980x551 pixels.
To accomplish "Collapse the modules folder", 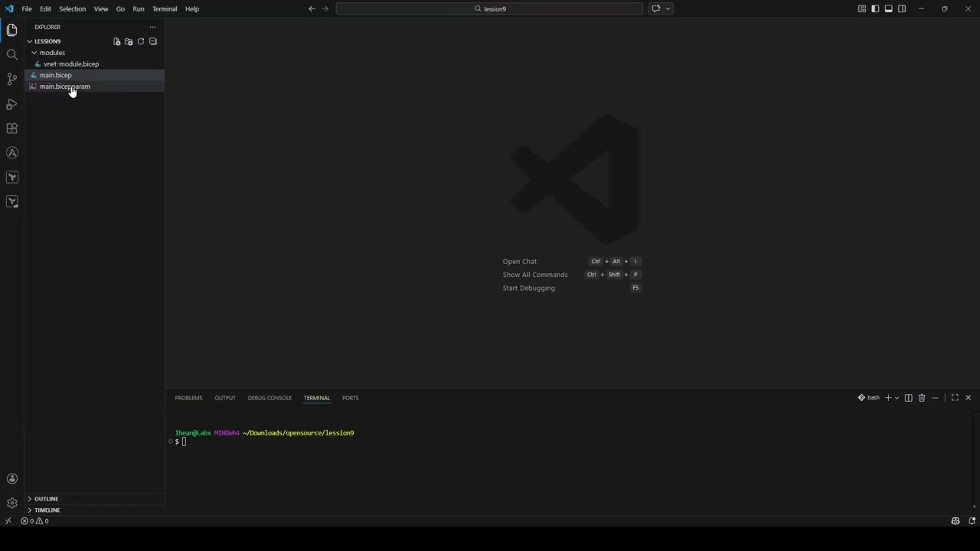I will point(52,53).
